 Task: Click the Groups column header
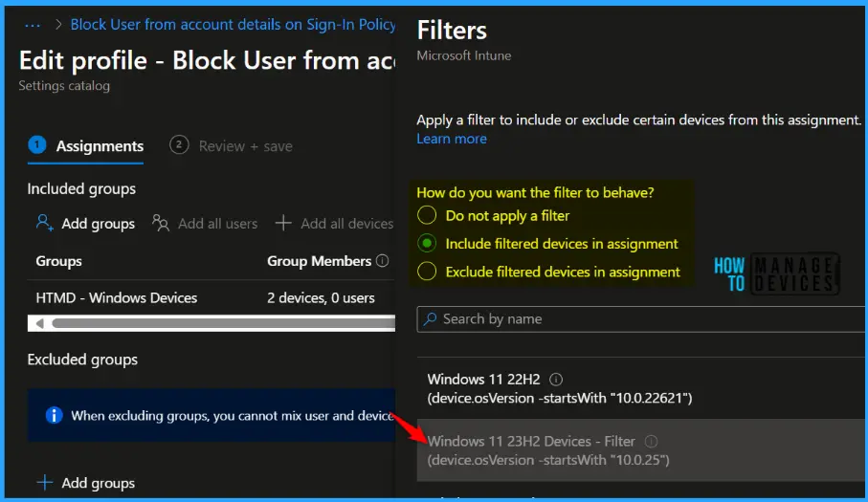pyautogui.click(x=58, y=261)
